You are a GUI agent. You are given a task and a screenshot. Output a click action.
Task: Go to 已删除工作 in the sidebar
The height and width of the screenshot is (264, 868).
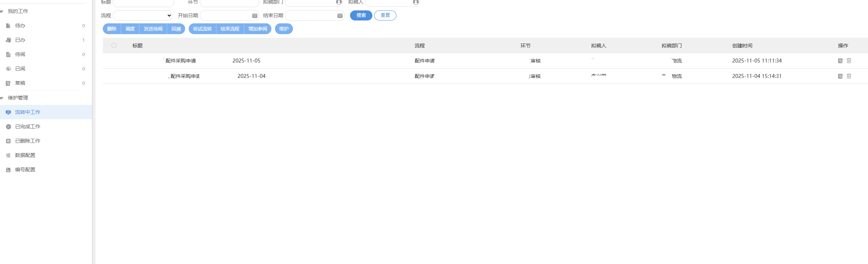(x=28, y=141)
